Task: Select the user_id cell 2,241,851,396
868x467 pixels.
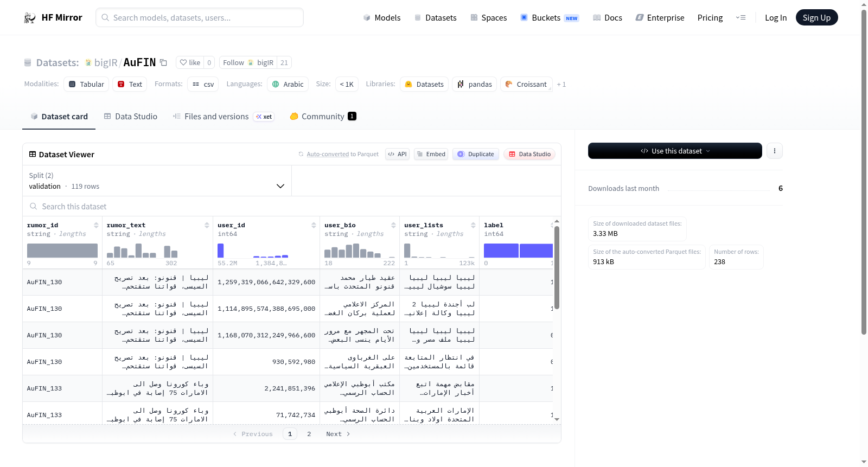Action: coord(266,388)
